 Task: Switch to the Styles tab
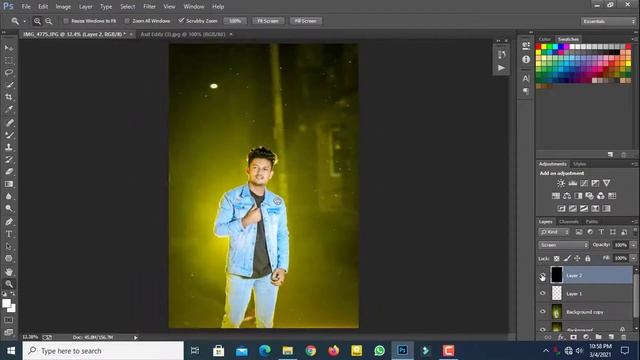(x=580, y=164)
